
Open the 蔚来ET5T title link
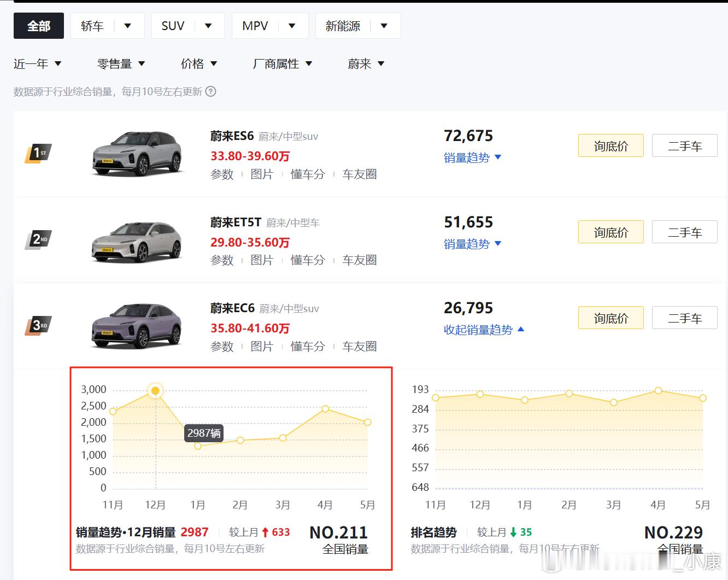click(x=236, y=222)
